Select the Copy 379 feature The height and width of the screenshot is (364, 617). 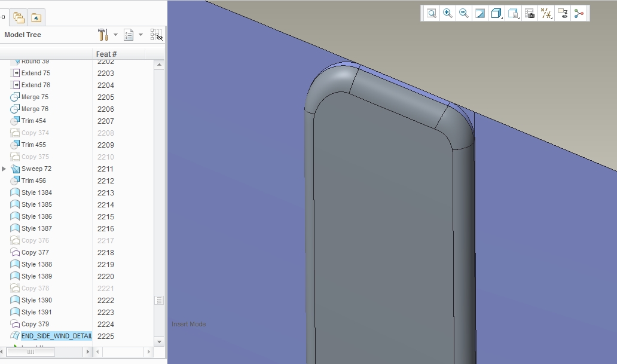pos(35,324)
